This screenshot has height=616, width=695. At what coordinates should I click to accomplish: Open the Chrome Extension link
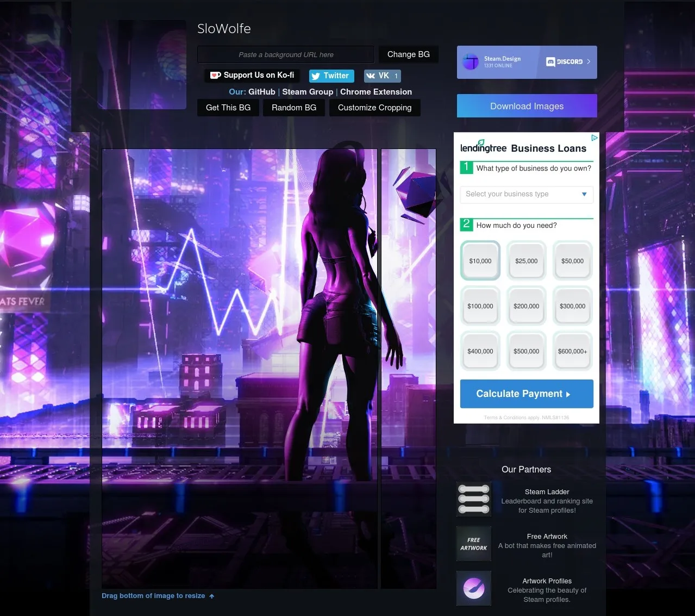pyautogui.click(x=376, y=92)
